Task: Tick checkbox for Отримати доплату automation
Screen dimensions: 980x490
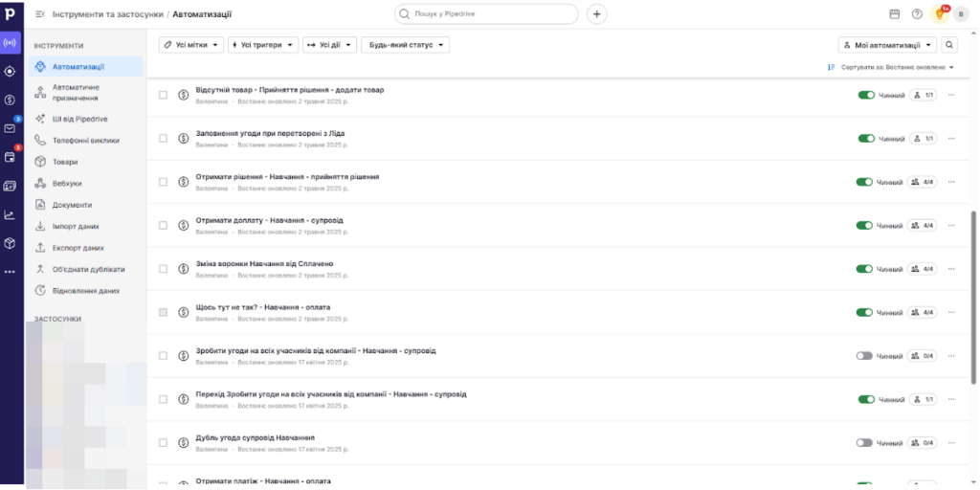Action: [x=163, y=225]
